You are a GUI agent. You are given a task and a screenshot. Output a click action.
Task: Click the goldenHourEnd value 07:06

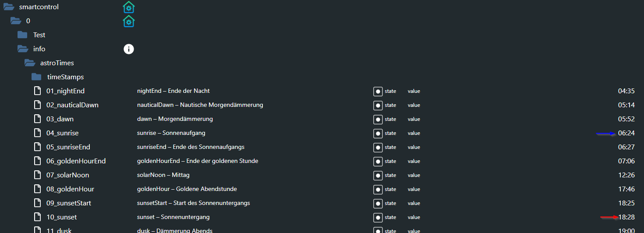[626, 161]
